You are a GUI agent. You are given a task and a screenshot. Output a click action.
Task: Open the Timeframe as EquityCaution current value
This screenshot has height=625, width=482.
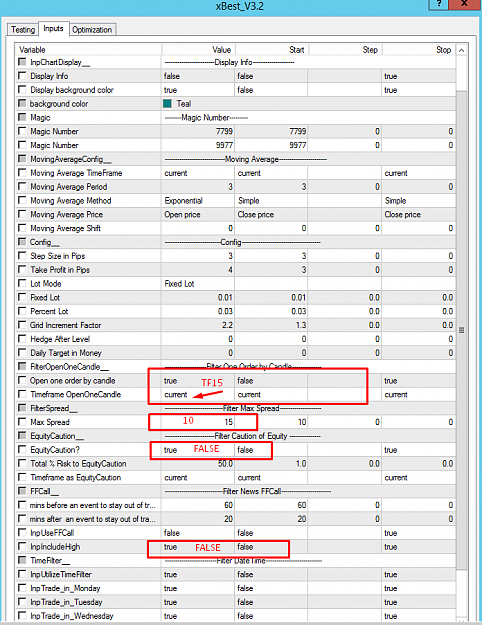176,478
